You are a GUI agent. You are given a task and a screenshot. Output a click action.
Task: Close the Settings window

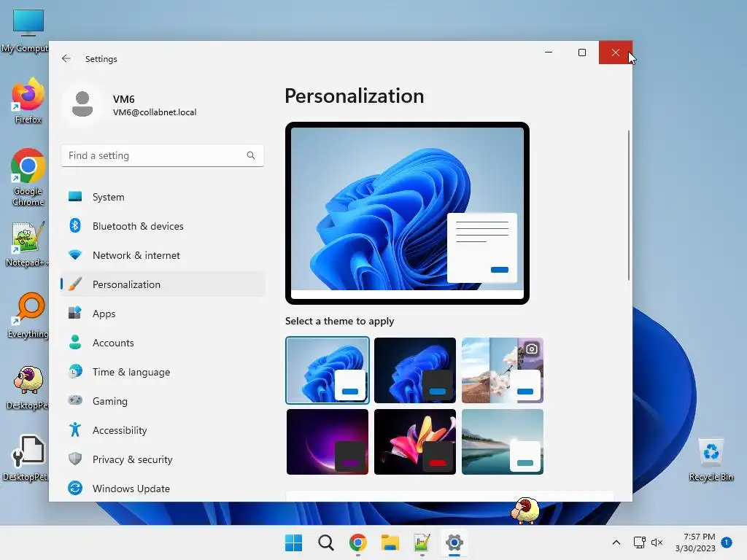(616, 52)
